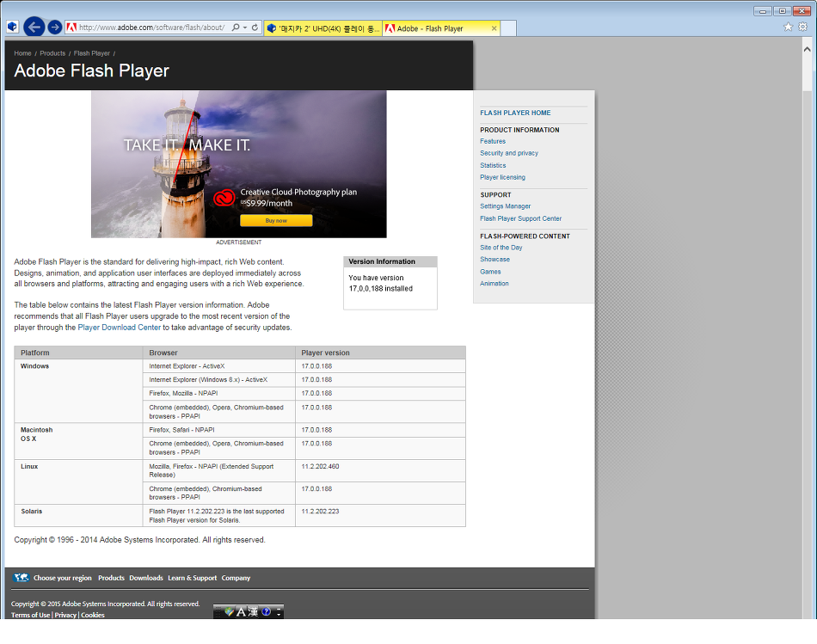This screenshot has width=817, height=644.
Task: Open the footer Company menu
Action: pos(236,578)
